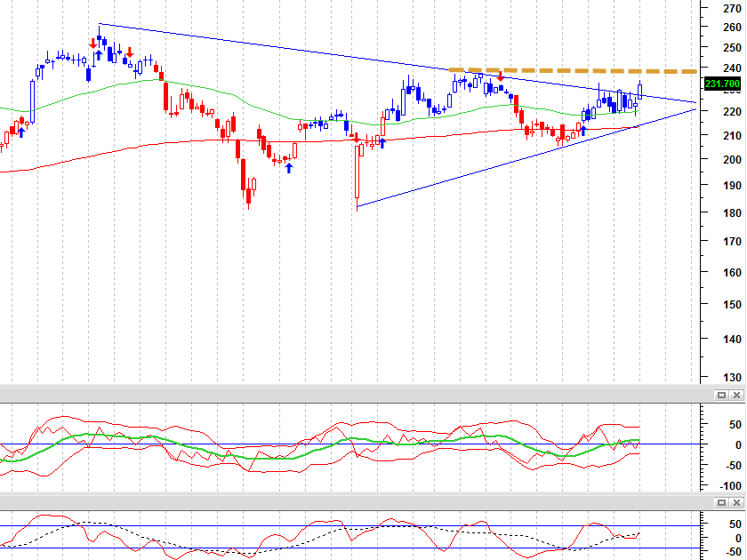Click red down arrow beneath orange dashed line

[x=500, y=76]
